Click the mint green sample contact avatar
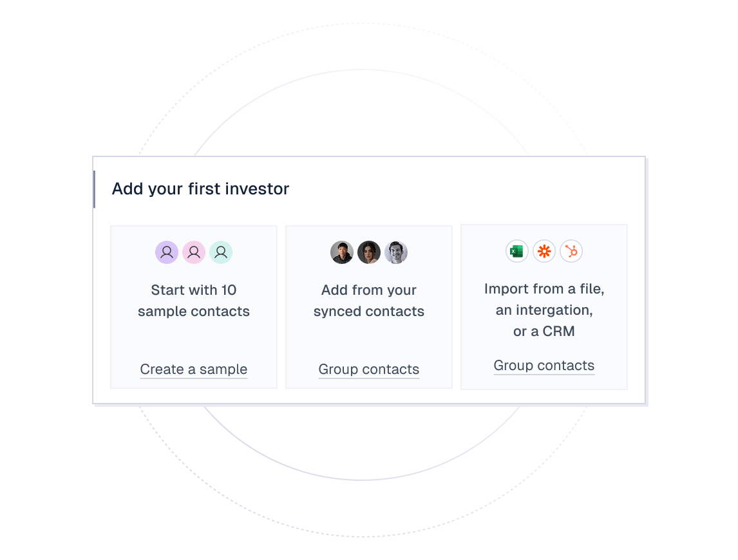This screenshot has width=738, height=560. [221, 252]
